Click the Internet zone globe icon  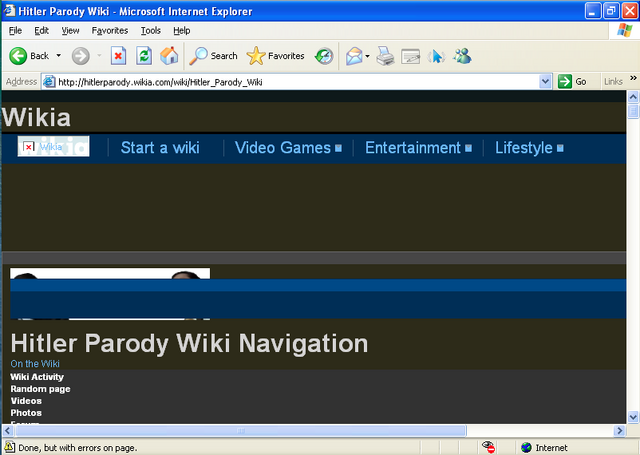tap(526, 448)
